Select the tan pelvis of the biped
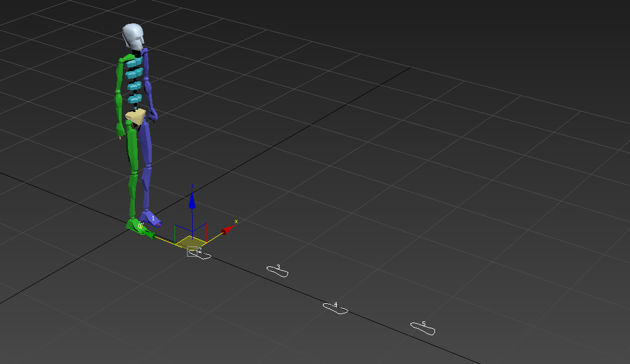 (x=135, y=117)
